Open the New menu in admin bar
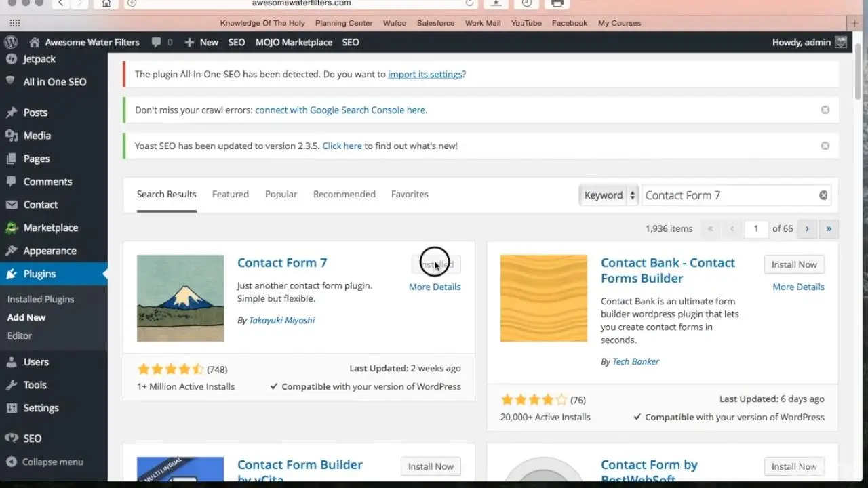 pos(201,42)
